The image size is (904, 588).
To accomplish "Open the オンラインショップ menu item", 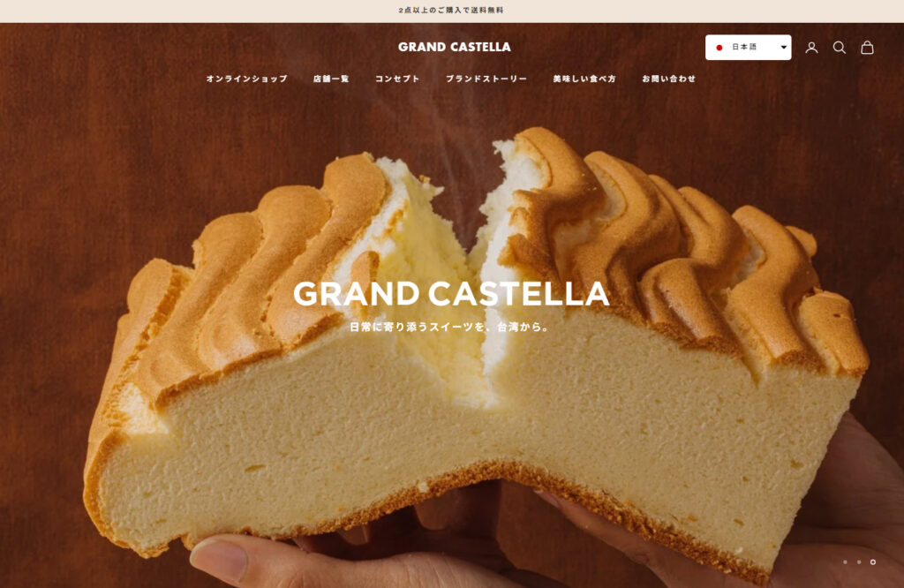I will click(x=247, y=79).
